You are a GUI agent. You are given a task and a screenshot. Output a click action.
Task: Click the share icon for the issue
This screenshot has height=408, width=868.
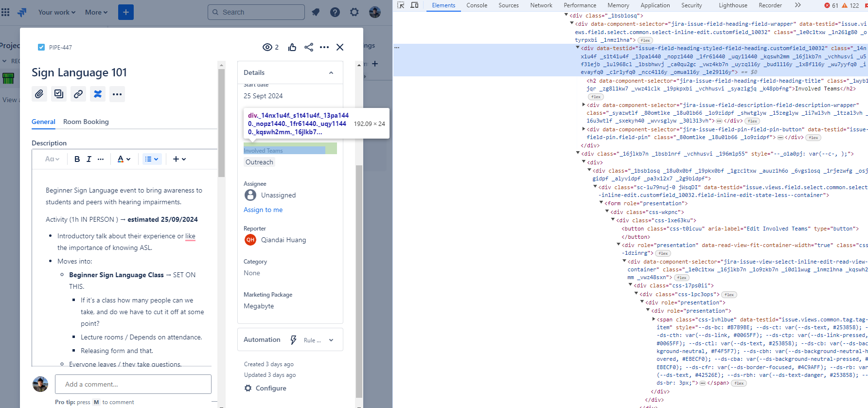(x=309, y=47)
